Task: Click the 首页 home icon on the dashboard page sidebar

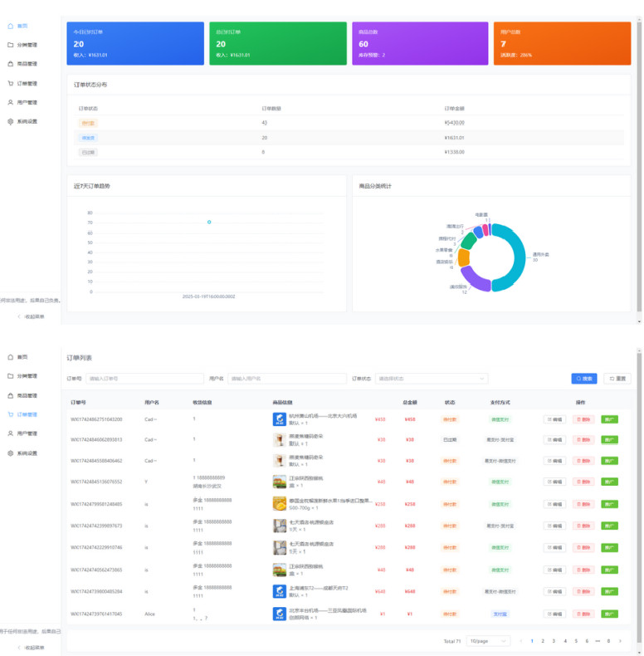Action: coord(11,26)
